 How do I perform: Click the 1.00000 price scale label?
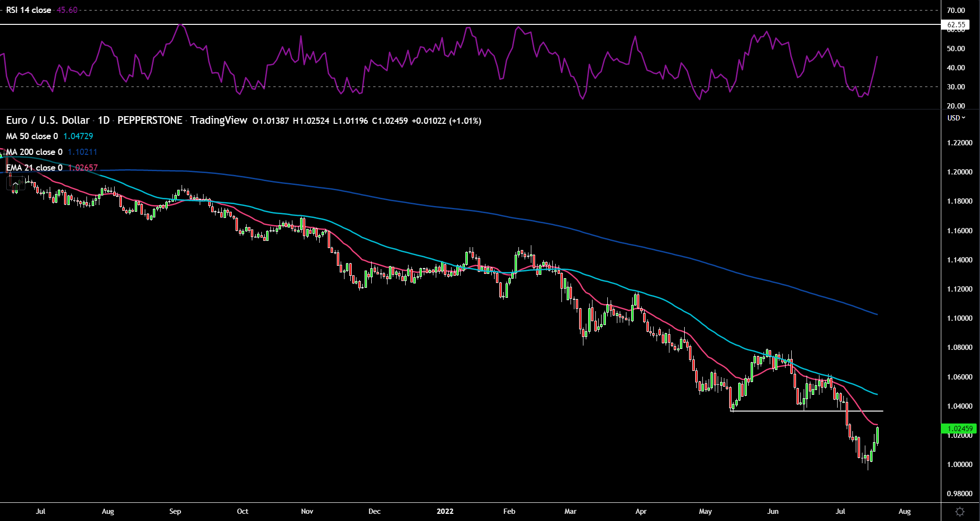(959, 465)
